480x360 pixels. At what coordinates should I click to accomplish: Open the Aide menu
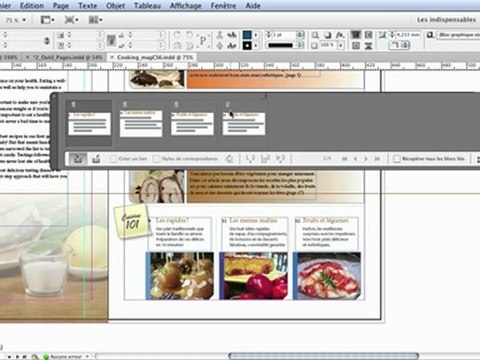[x=253, y=6]
